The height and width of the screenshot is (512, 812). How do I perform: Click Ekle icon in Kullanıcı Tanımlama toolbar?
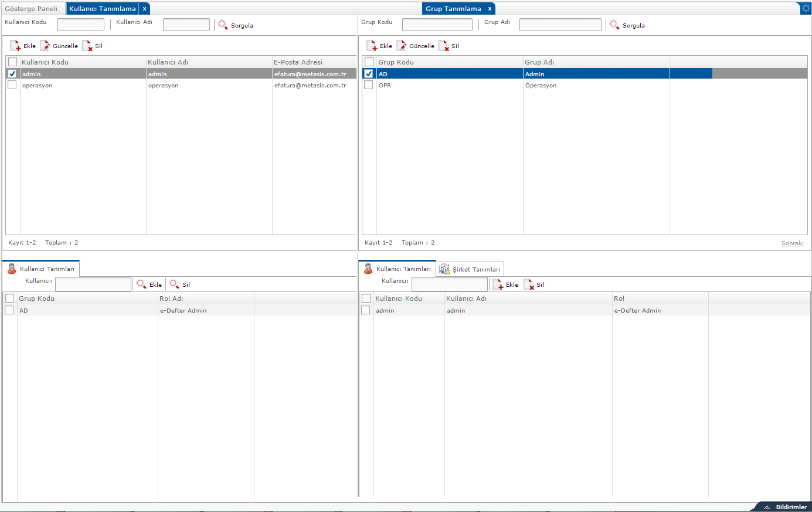coord(15,46)
